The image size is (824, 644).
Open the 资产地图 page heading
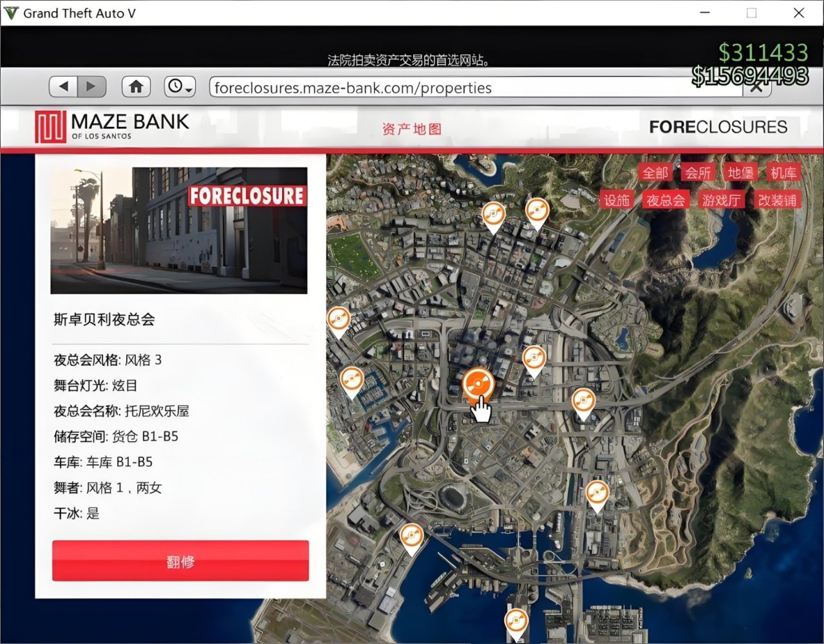[412, 129]
